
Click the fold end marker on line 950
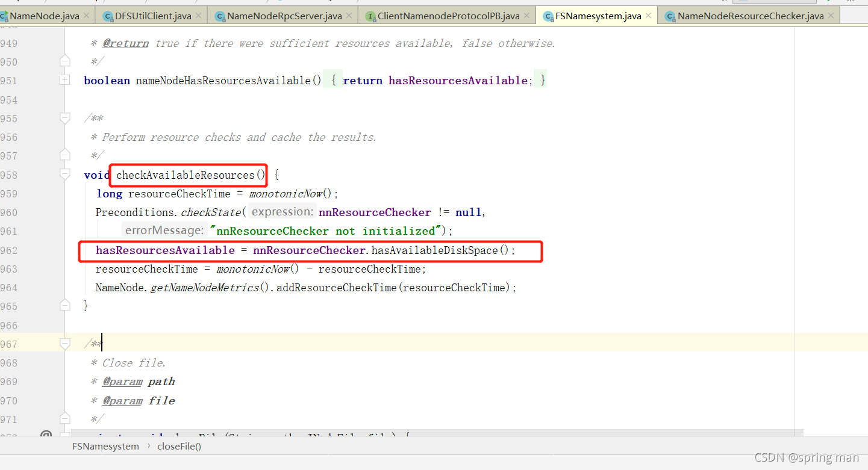(x=65, y=61)
